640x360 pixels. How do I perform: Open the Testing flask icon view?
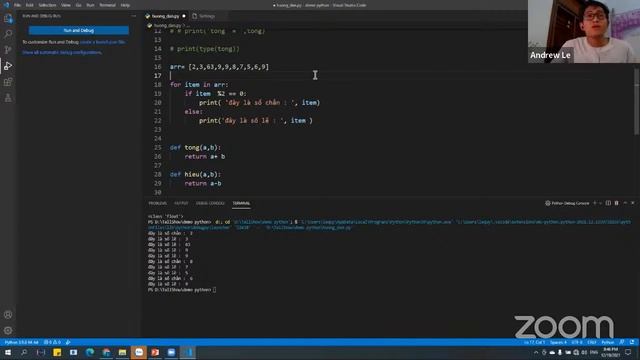[x=8, y=98]
